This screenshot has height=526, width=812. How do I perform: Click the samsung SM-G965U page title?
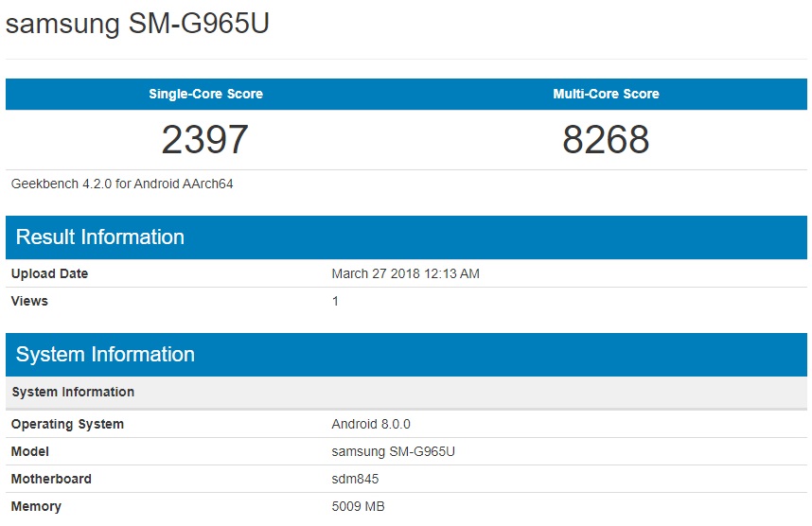coord(138,25)
